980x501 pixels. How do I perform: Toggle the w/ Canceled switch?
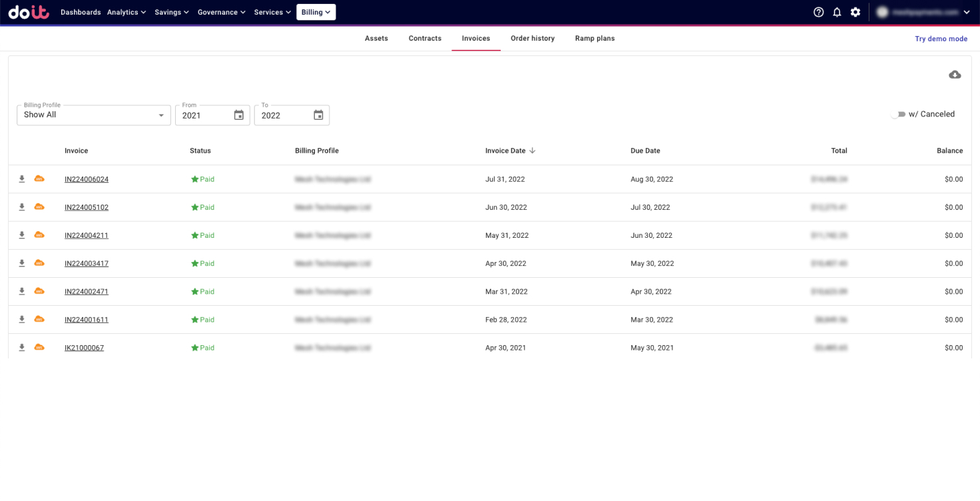click(898, 115)
